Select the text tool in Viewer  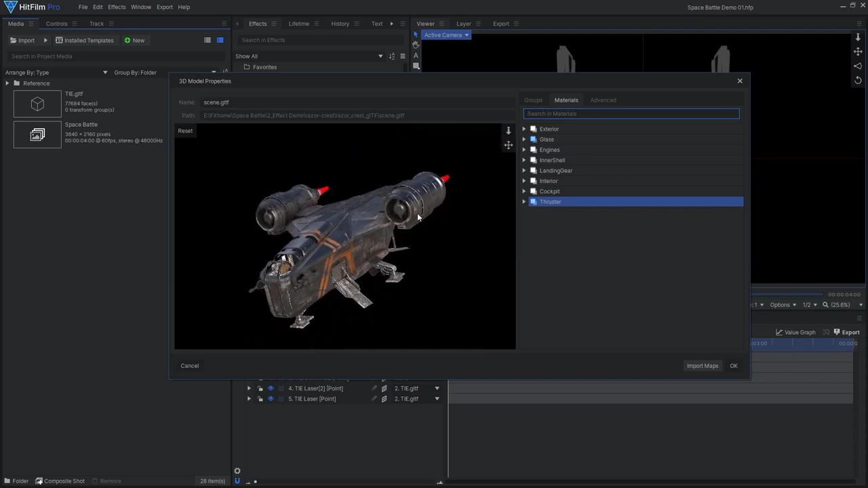point(416,56)
